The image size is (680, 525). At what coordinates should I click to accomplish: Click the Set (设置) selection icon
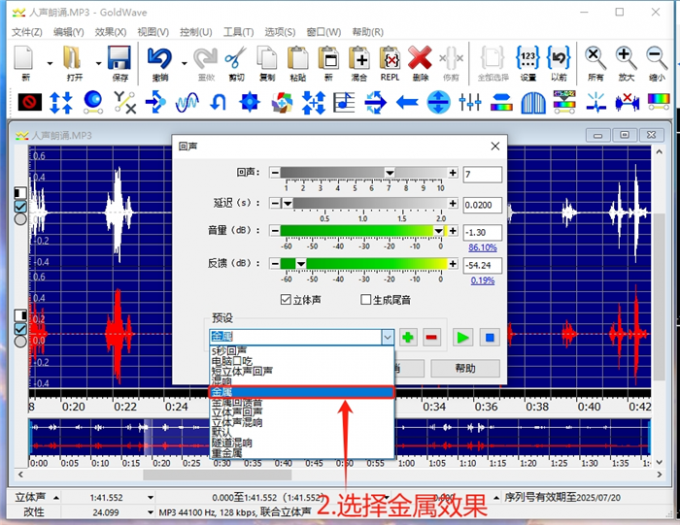528,58
